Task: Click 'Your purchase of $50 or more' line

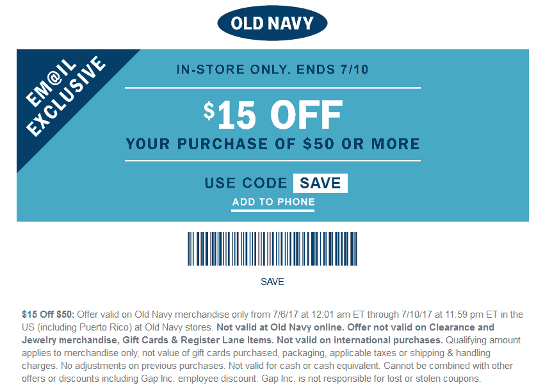Action: click(273, 144)
